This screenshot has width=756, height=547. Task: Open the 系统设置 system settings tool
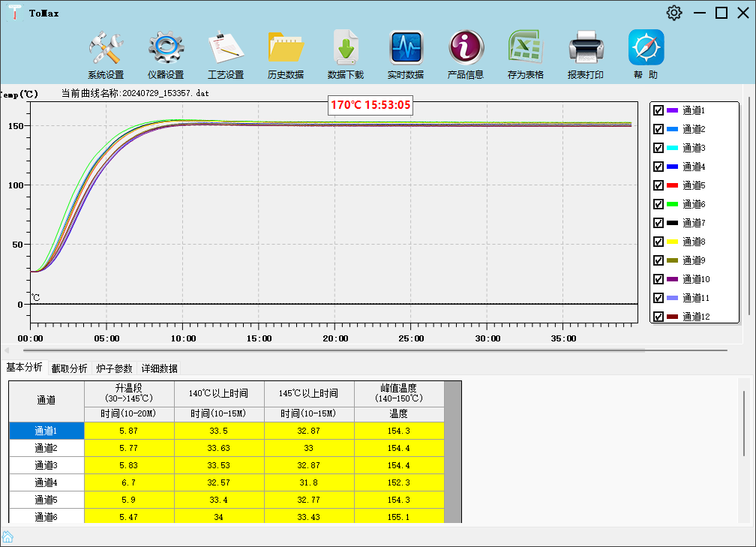coord(105,49)
